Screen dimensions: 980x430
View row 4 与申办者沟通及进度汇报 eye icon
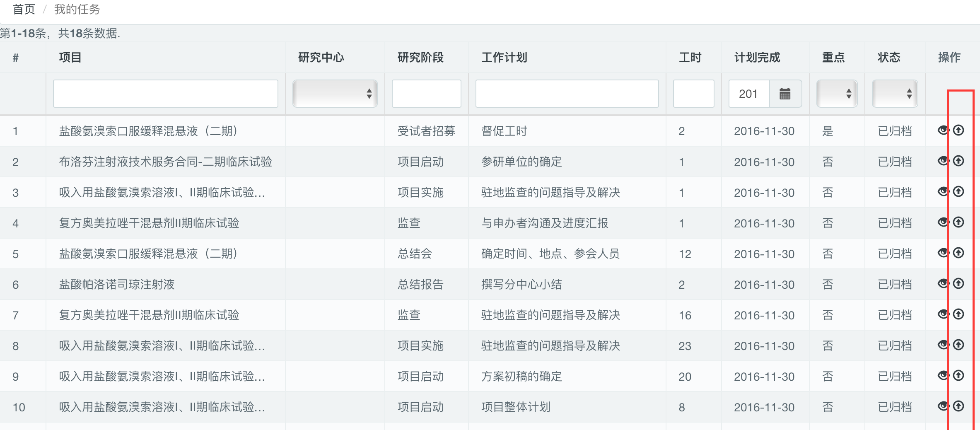point(943,222)
